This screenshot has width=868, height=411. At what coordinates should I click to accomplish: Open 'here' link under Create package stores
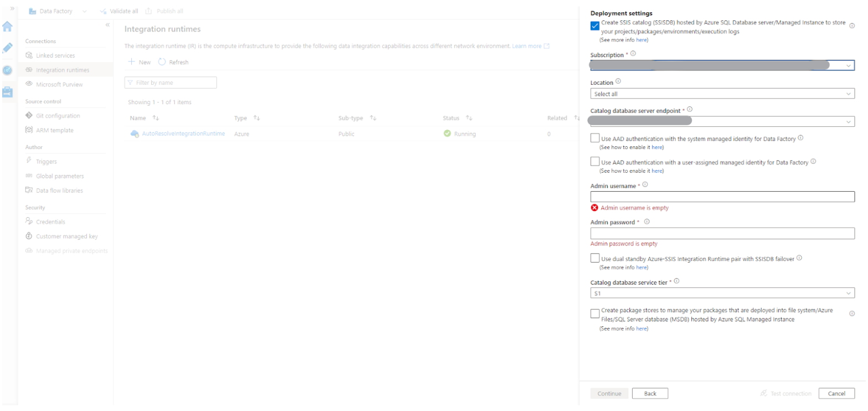pos(641,328)
